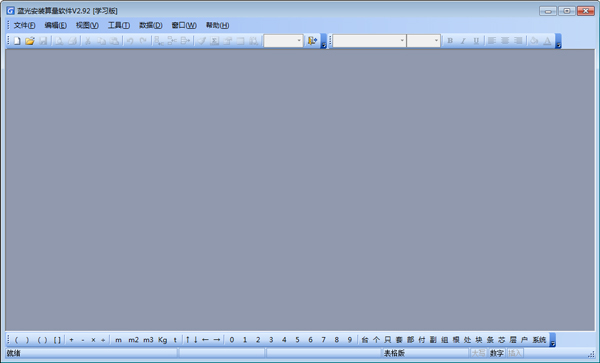The image size is (600, 363).
Task: Open the 编辑(E) menu
Action: 55,25
